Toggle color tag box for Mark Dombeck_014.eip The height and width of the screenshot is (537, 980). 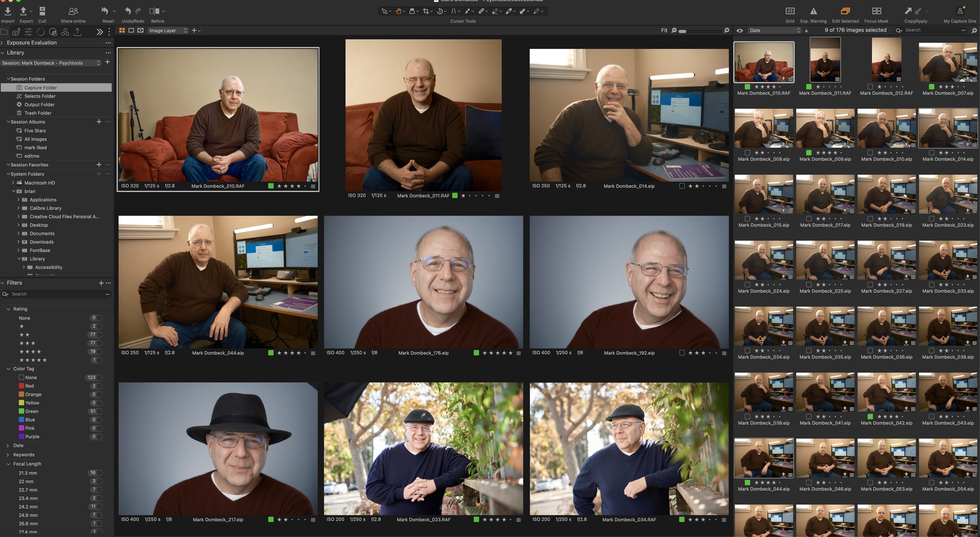coord(682,186)
